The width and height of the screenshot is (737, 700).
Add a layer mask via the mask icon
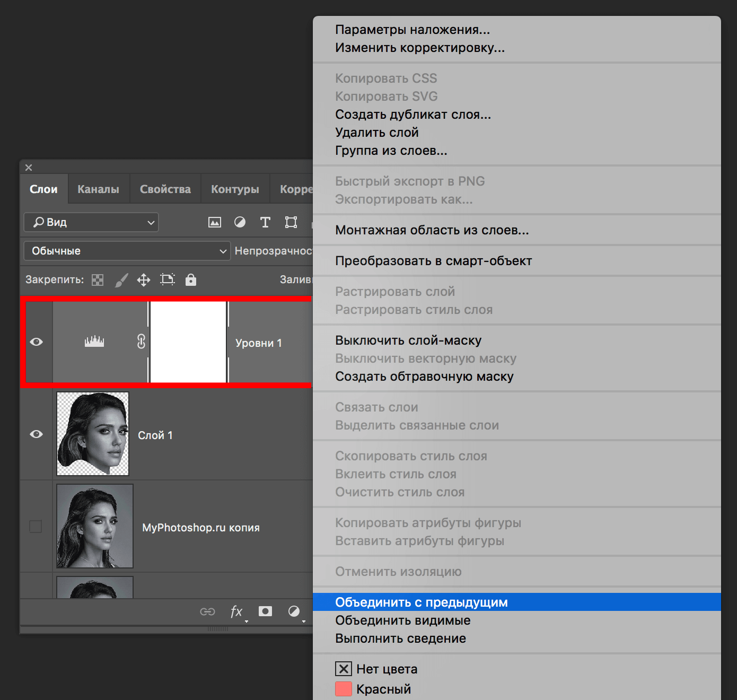(265, 611)
